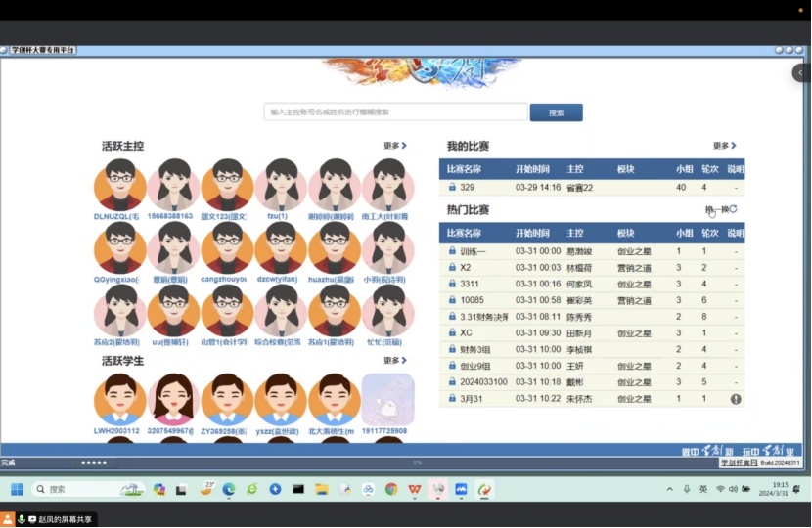This screenshot has width=812, height=528.
Task: Click the lock icon beside match 329
Action: pyautogui.click(x=452, y=187)
